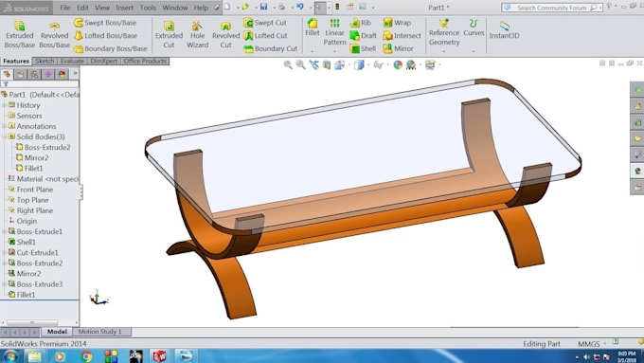Toggle the Rib feature tool
Image resolution: width=644 pixels, height=363 pixels.
point(360,23)
